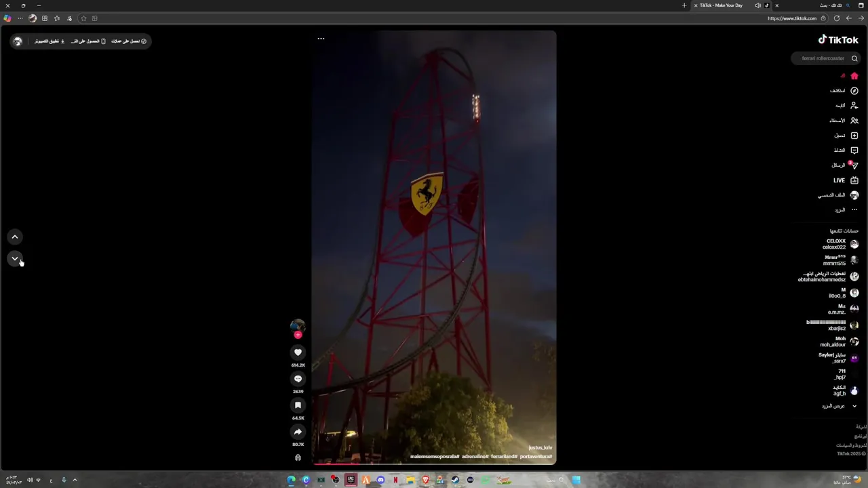
Task: Open a new browser tab
Action: tap(684, 5)
